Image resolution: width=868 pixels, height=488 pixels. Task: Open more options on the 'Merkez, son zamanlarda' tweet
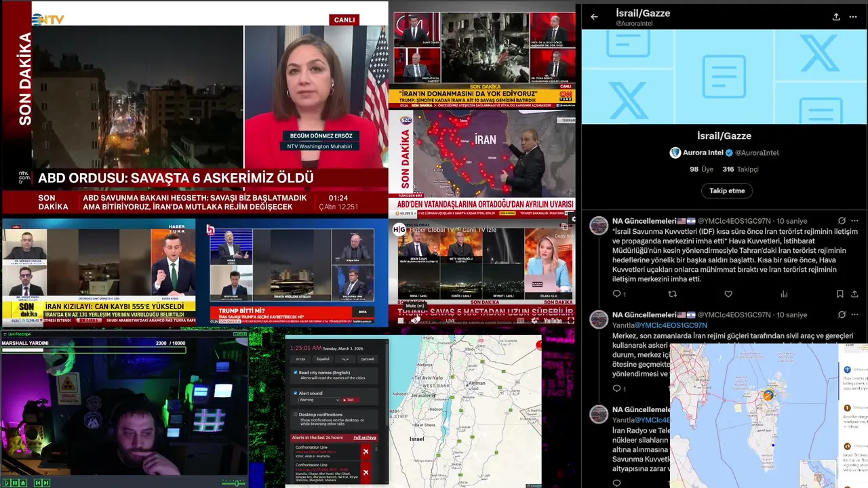(x=854, y=315)
